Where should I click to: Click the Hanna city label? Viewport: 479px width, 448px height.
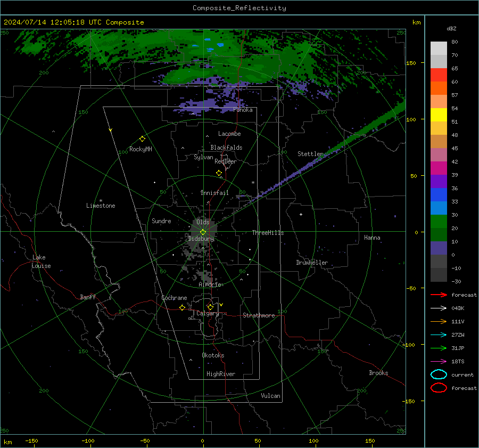click(372, 238)
